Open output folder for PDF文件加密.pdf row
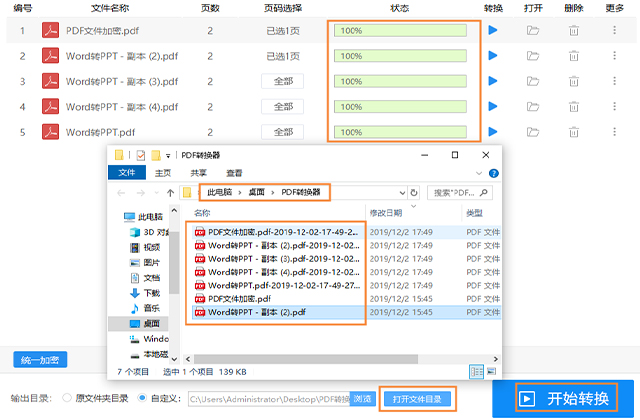The width and height of the screenshot is (640, 420). [x=533, y=30]
